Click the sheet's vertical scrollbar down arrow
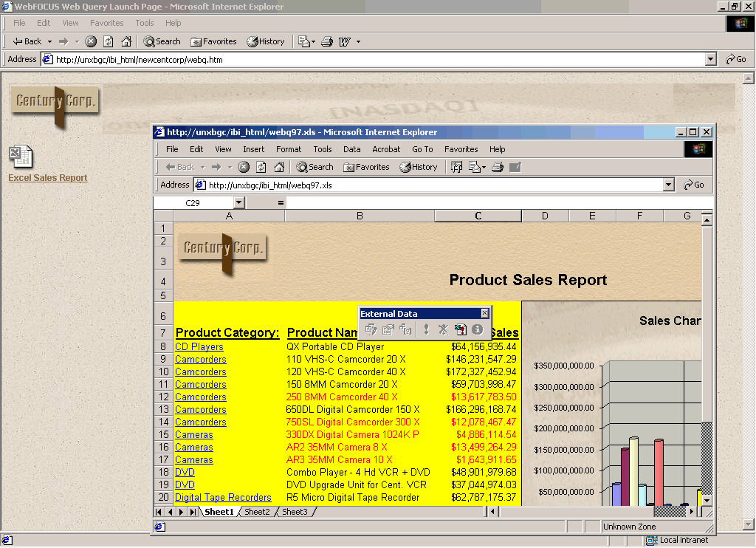 (x=707, y=500)
